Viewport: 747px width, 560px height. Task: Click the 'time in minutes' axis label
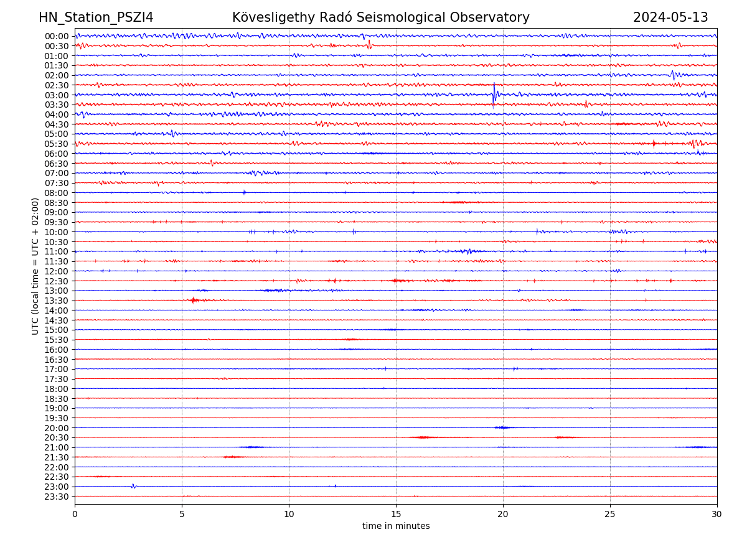(x=396, y=526)
